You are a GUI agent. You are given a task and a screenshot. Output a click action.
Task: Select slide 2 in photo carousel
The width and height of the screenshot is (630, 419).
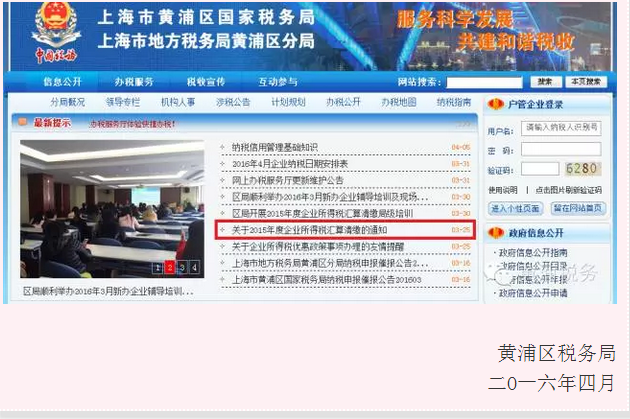(x=170, y=268)
